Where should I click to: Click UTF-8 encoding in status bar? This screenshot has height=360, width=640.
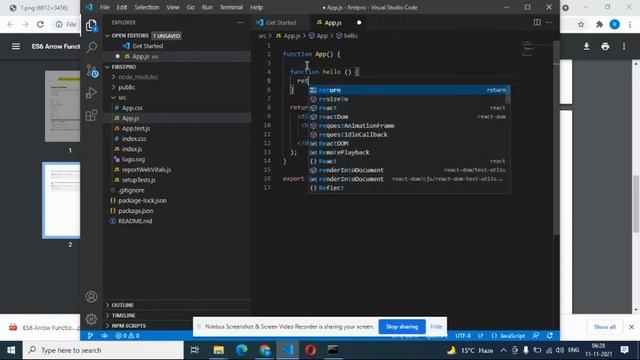(x=463, y=336)
